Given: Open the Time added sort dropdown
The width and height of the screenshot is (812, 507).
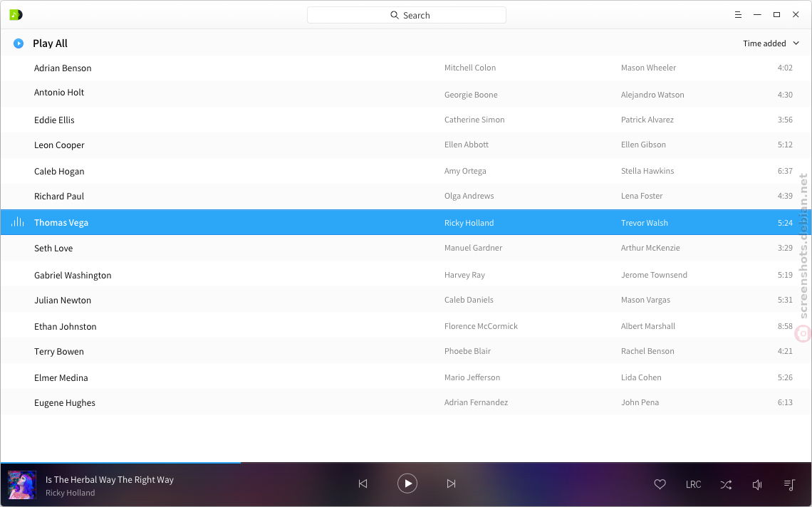Looking at the screenshot, I should [x=771, y=43].
